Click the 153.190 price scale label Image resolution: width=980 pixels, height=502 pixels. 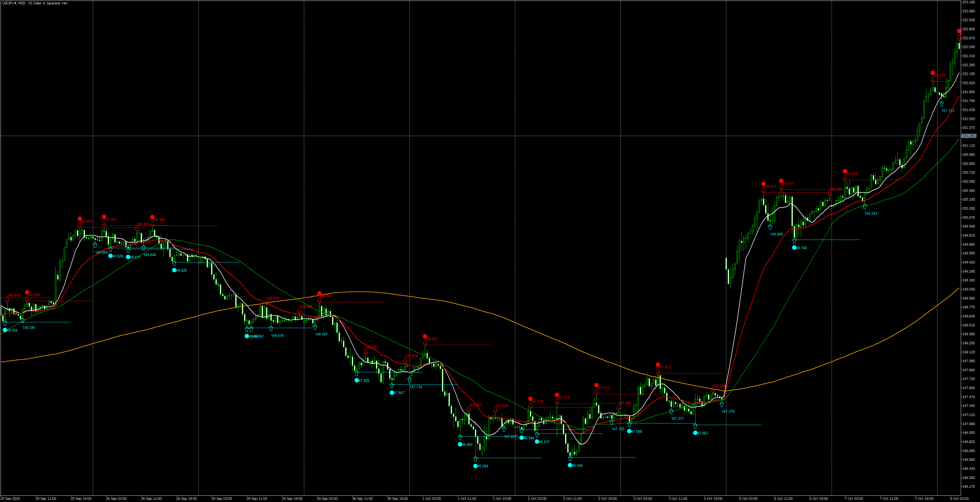click(x=968, y=2)
